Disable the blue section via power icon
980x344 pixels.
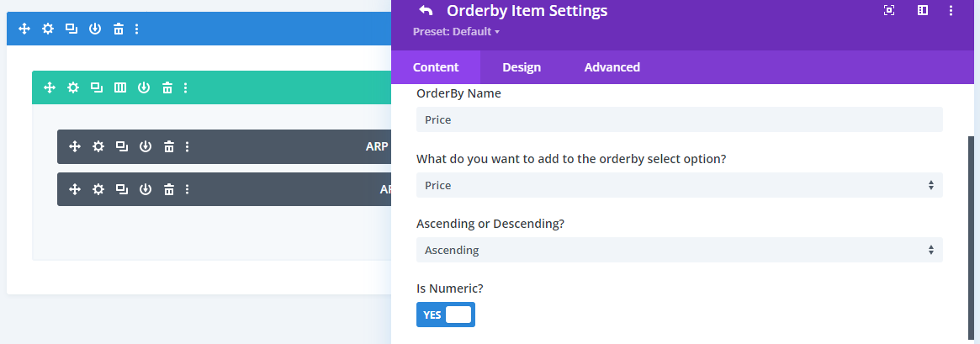coord(95,29)
